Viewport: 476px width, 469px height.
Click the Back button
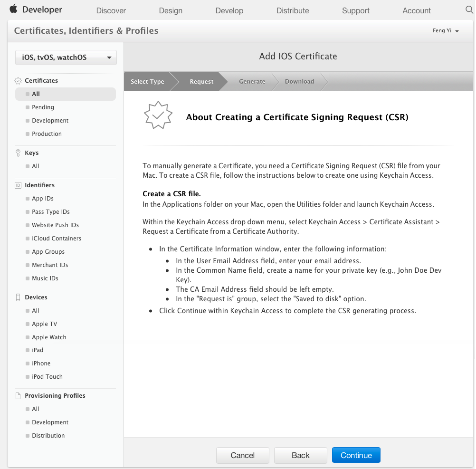[x=301, y=455]
